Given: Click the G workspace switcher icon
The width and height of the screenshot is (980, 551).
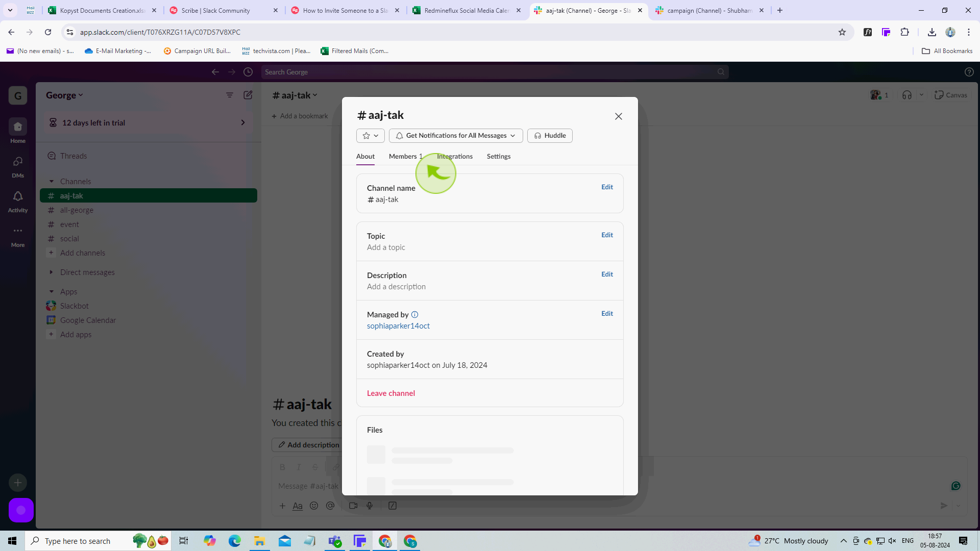Looking at the screenshot, I should tap(18, 95).
